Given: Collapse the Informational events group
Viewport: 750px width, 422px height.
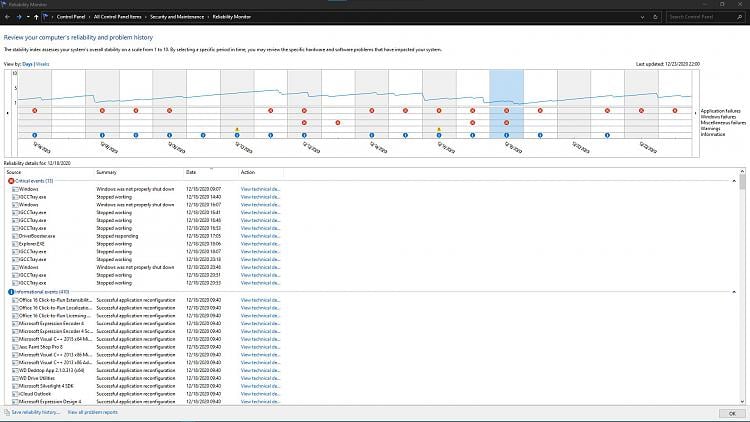Looking at the screenshot, I should tap(735, 291).
